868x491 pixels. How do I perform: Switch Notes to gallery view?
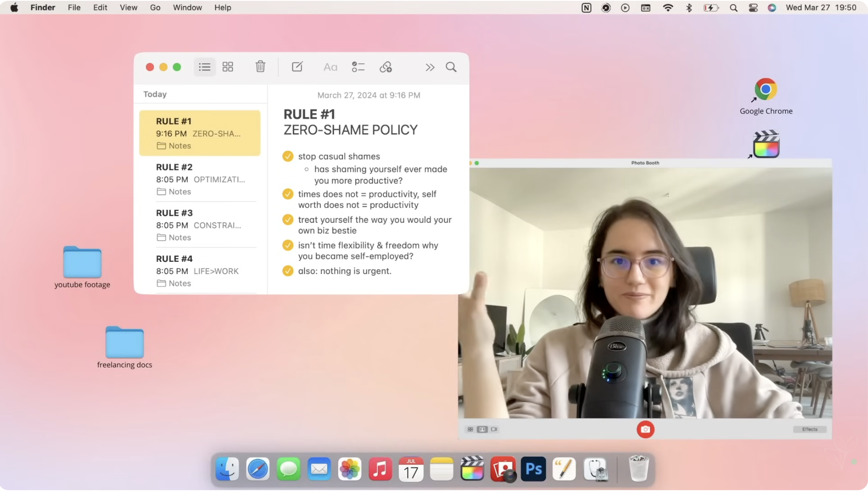pos(227,67)
